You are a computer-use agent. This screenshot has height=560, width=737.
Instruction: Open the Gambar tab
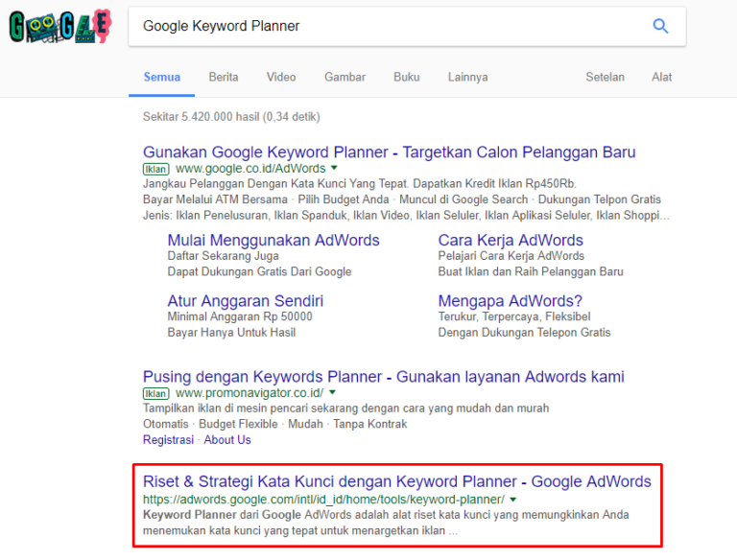(345, 77)
